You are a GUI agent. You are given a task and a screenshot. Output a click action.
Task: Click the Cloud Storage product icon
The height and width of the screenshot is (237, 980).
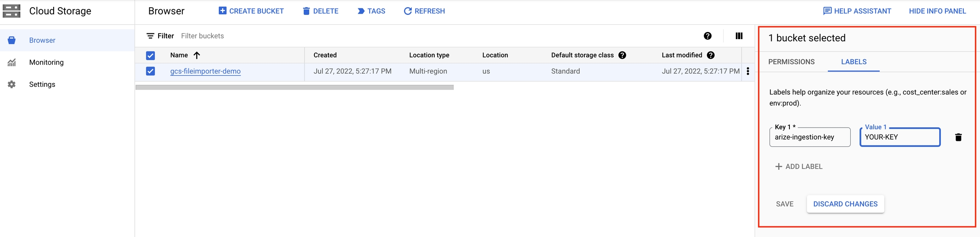[x=11, y=11]
